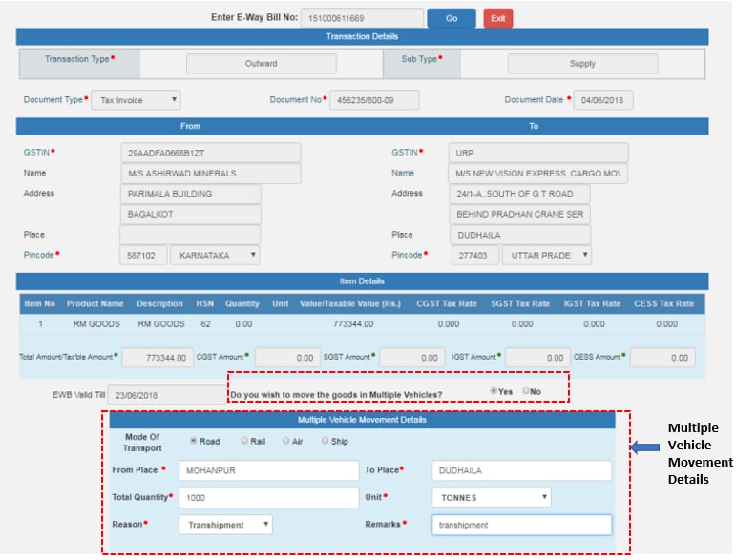This screenshot has width=736, height=560.
Task: Click the CESS Tax Rate column header
Action: click(663, 304)
